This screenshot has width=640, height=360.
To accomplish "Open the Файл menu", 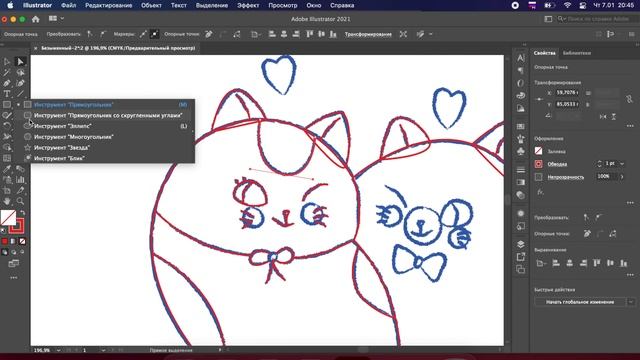I will (x=68, y=5).
